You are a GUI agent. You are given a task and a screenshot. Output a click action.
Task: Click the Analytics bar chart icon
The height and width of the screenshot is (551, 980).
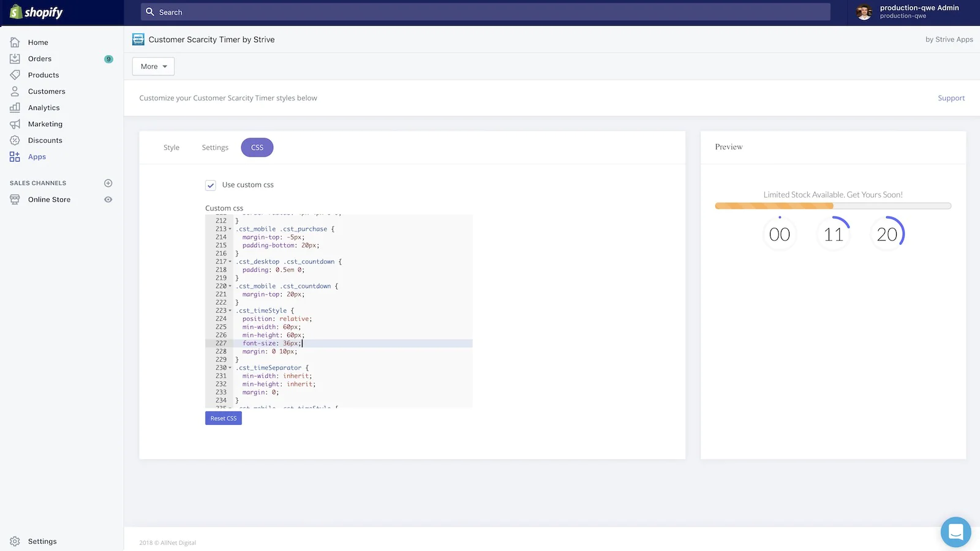[x=15, y=108]
